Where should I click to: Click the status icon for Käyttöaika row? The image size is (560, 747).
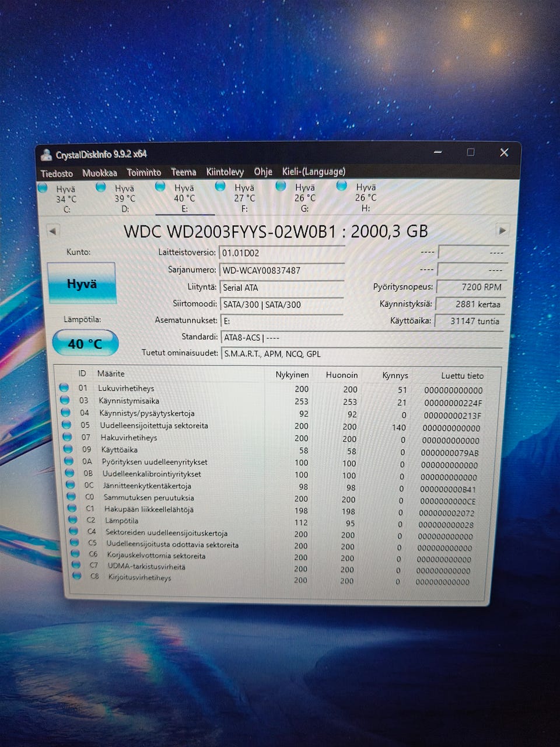coord(68,449)
